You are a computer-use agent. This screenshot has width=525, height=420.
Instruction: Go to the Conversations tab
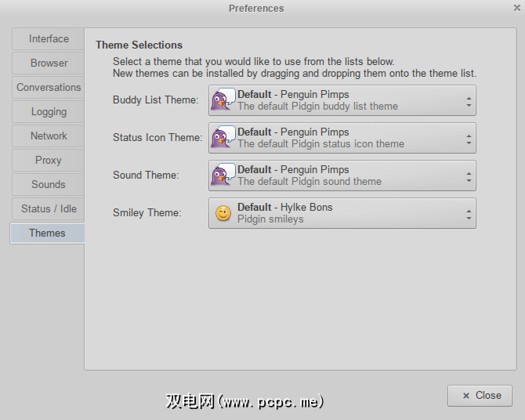[x=49, y=88]
